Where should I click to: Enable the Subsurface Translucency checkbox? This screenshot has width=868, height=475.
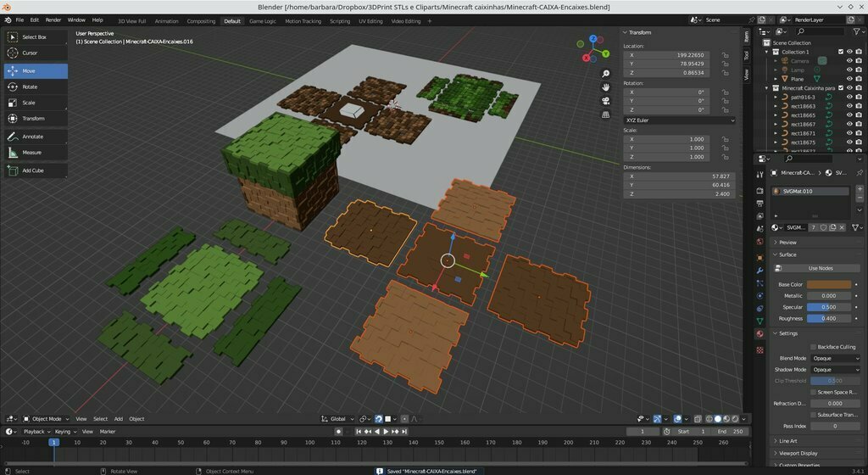click(814, 415)
